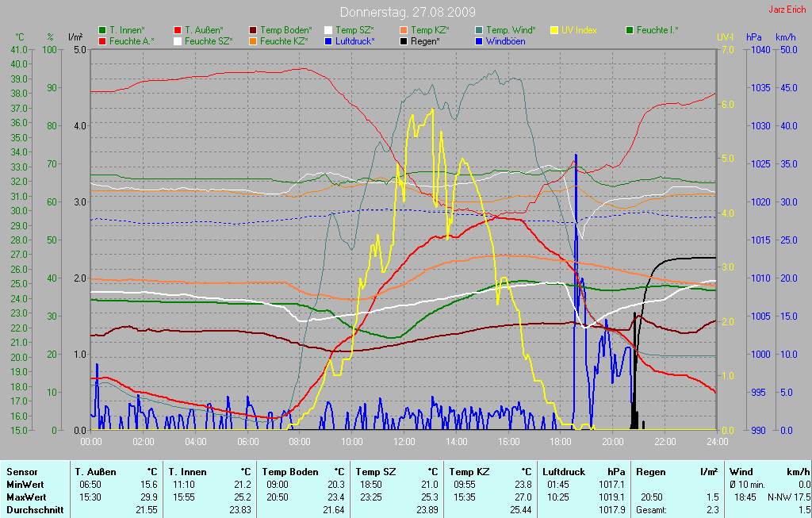Select the Temp. Wind legend label
This screenshot has height=518, width=812.
511,30
